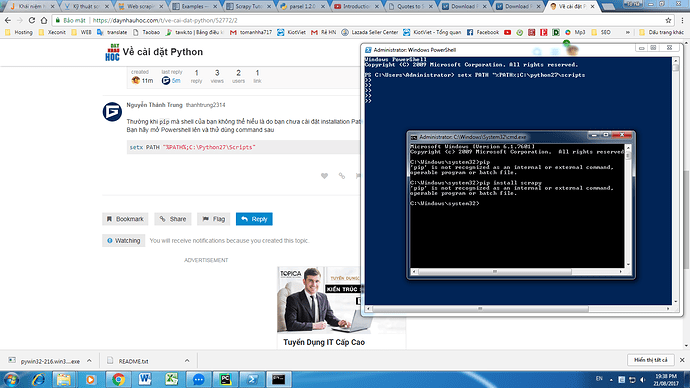Screen dimensions: 690x388
Task: Click the cmd horizontal scrollbar
Action: (494, 271)
